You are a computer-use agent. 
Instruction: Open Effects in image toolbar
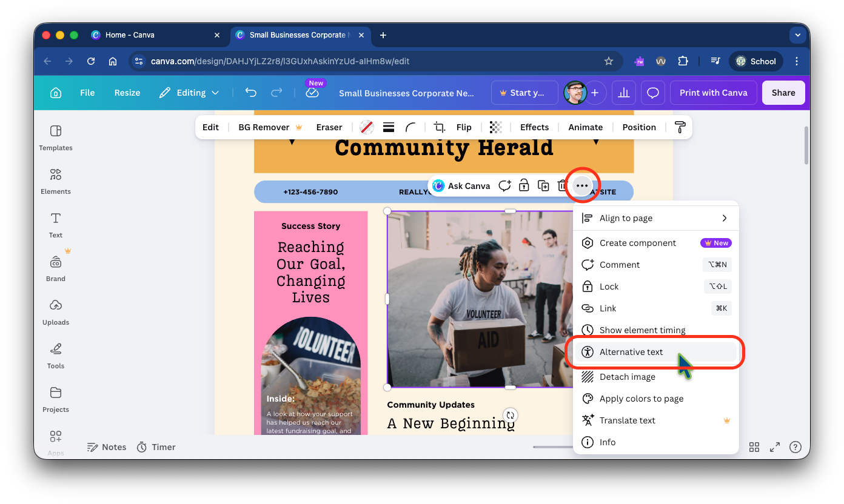coord(534,127)
